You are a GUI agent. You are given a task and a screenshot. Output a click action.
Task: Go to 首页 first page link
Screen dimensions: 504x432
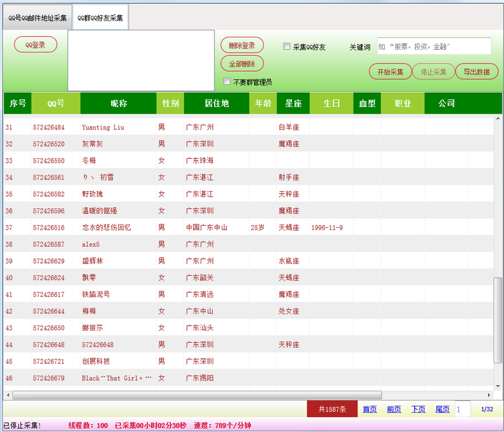tap(369, 409)
